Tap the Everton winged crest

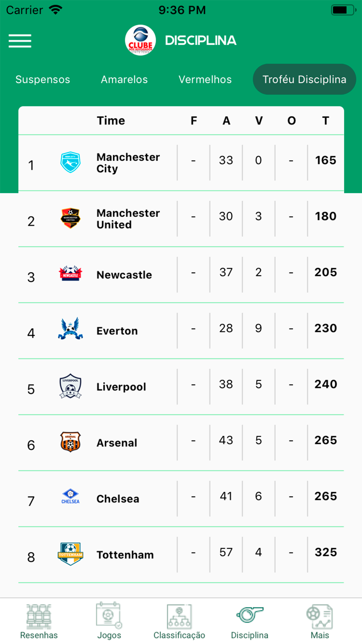[70, 329]
